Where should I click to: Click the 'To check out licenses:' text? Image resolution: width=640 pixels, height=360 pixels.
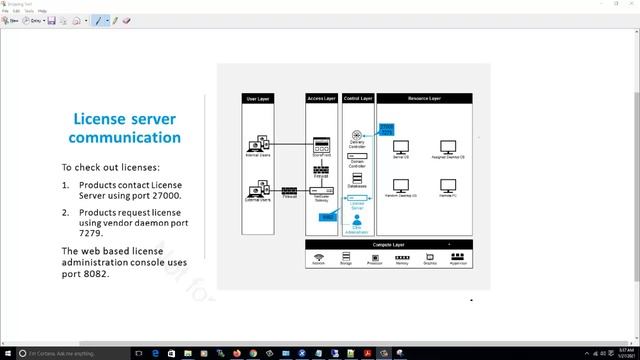click(x=111, y=167)
